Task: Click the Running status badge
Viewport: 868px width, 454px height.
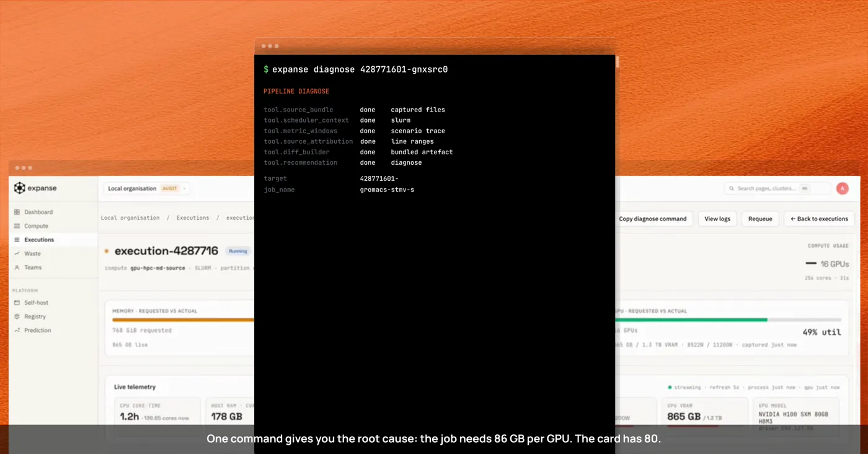Action: pos(238,251)
